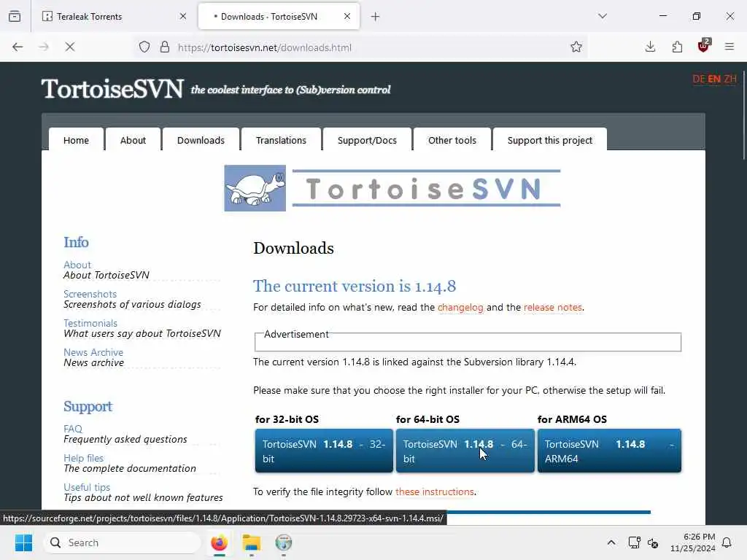This screenshot has height=560, width=747.
Task: Download TortoiseSVN 1.14.8 32-bit installer
Action: (324, 451)
